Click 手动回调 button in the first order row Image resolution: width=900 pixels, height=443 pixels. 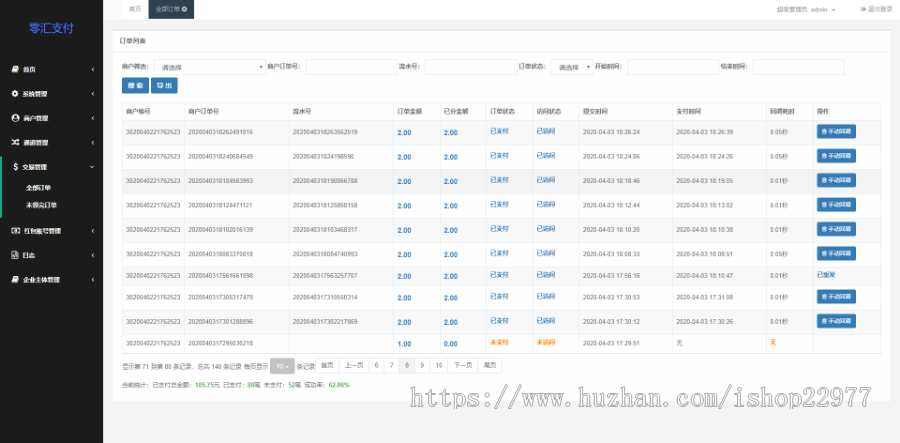[836, 132]
